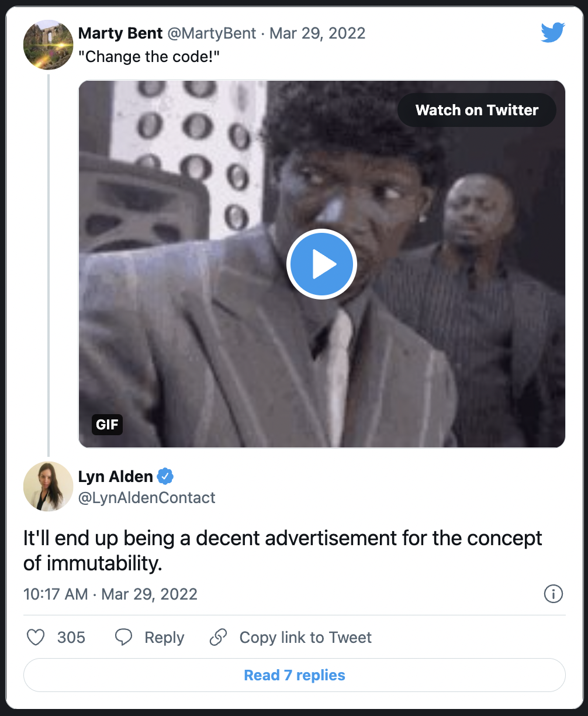Open the info circle icon

pyautogui.click(x=553, y=594)
